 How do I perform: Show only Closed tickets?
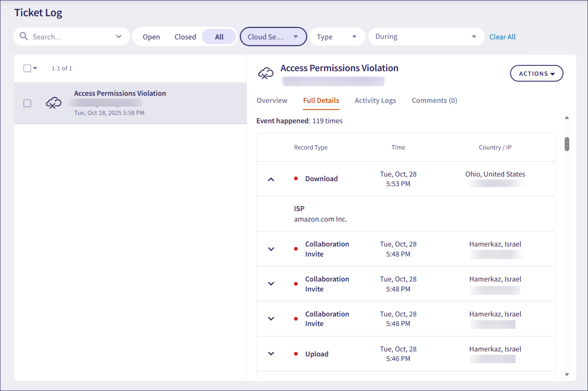tap(185, 37)
